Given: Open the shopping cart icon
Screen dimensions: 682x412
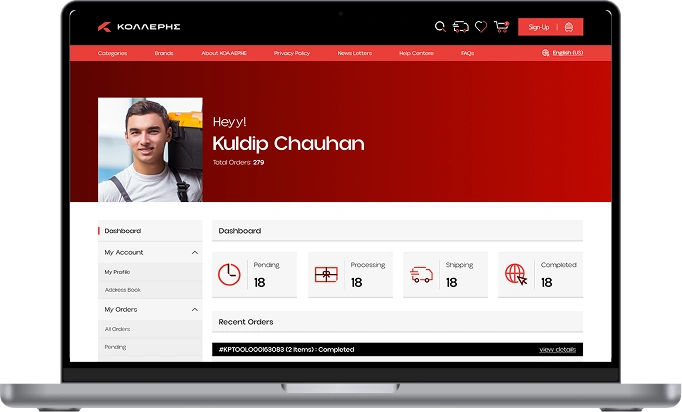Looking at the screenshot, I should click(x=501, y=27).
